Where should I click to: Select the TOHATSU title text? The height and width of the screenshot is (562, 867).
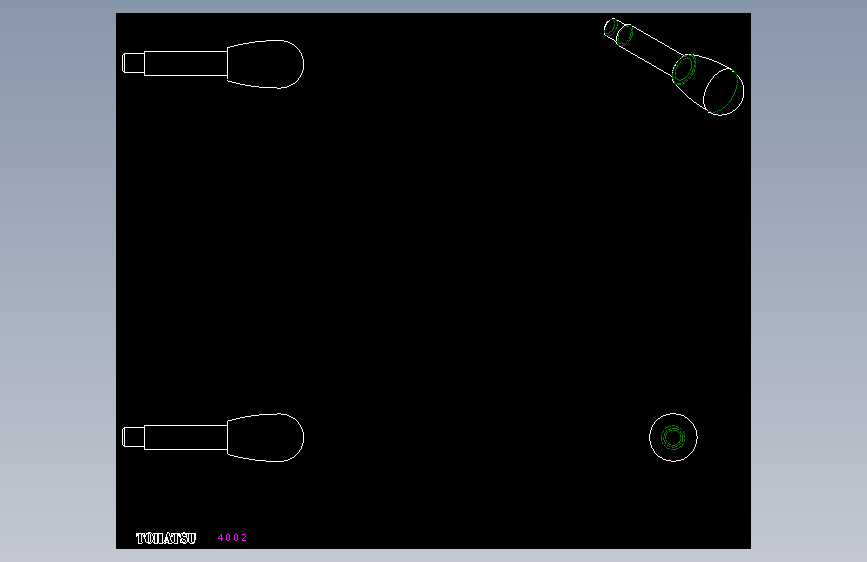tap(166, 538)
